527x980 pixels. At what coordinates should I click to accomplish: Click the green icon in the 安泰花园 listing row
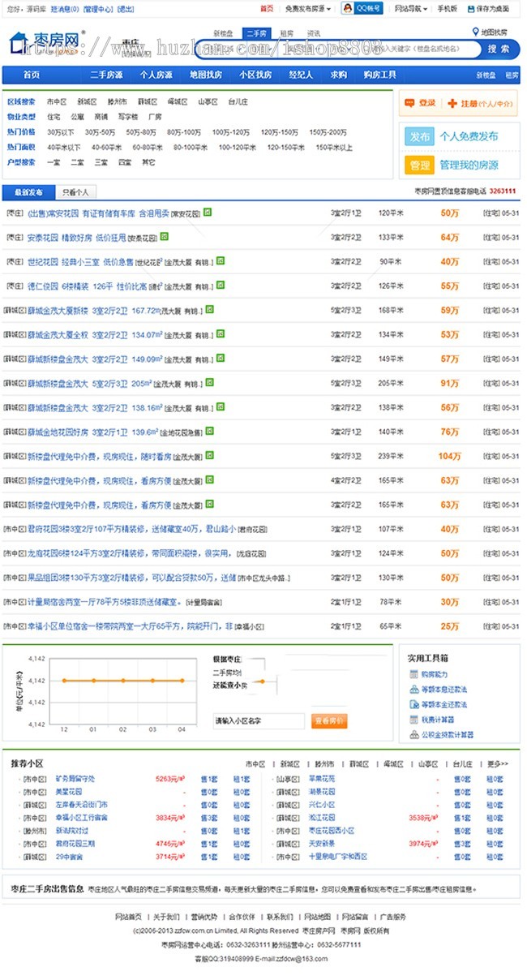point(165,237)
